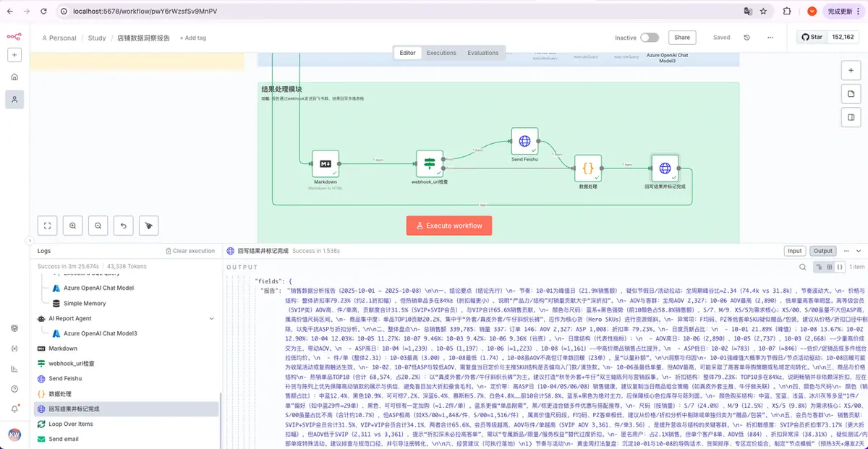Viewport: 868px width, 449px height.
Task: Open the Personal projects icon in sidebar
Action: point(14,100)
